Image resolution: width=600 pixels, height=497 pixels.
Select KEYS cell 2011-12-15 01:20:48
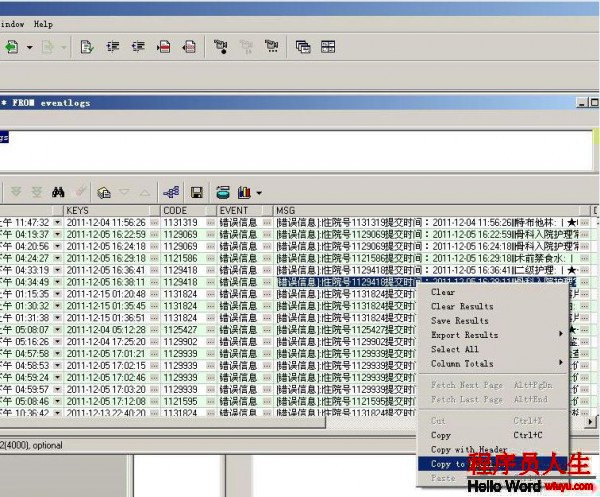(x=106, y=294)
